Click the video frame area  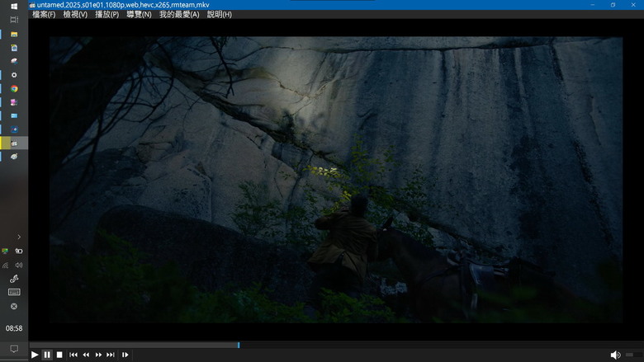pos(336,180)
